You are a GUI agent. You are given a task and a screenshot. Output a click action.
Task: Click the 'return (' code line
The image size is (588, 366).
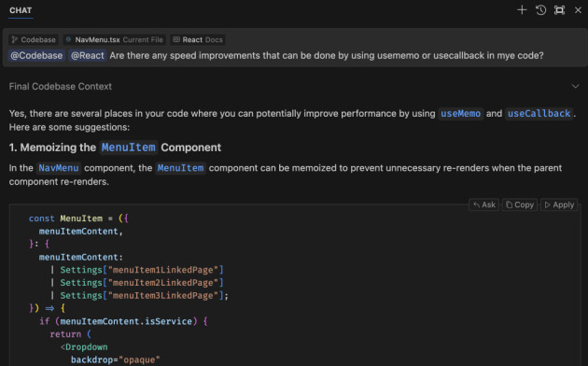tap(71, 334)
